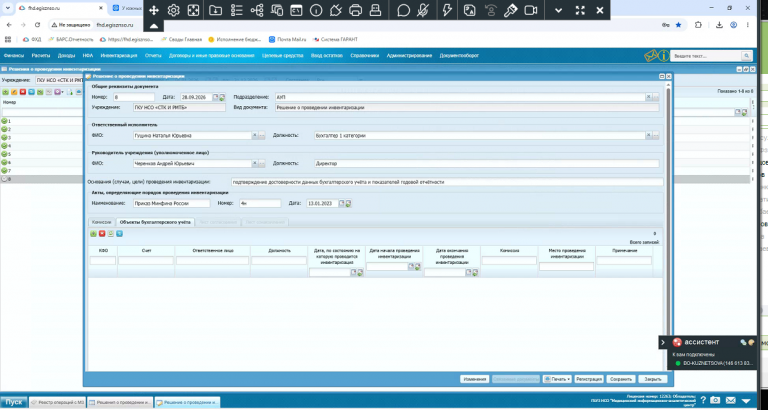Screen dimensions: 768x410
Task: Open the Администрирование menu
Action: [409, 56]
